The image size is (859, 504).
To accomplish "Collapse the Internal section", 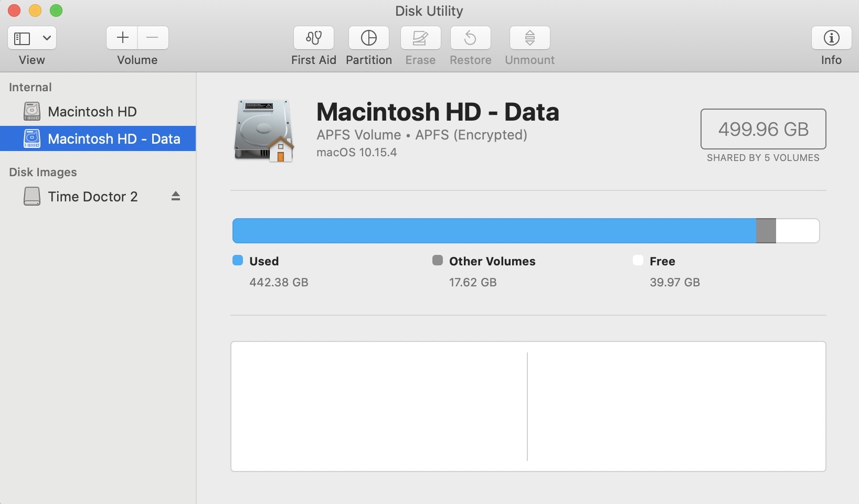I will coord(30,87).
